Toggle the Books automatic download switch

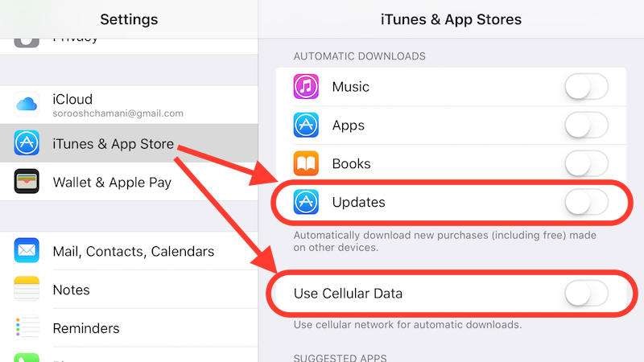tap(586, 163)
